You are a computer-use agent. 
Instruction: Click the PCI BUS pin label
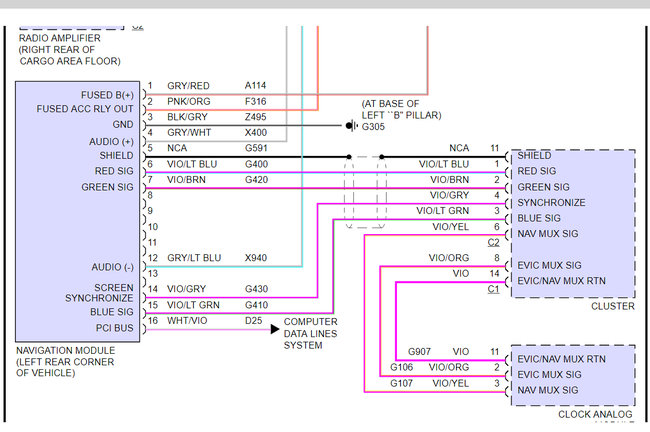point(113,327)
